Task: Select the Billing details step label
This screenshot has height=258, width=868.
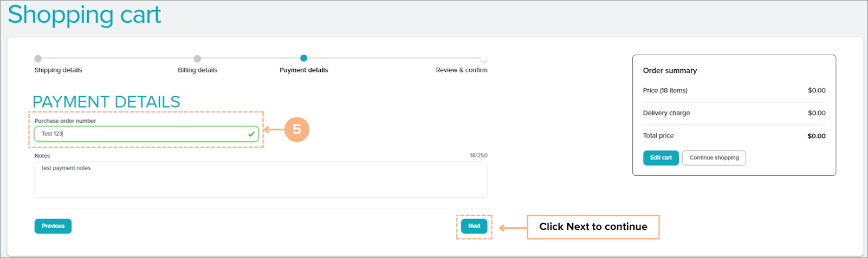Action: pyautogui.click(x=197, y=70)
